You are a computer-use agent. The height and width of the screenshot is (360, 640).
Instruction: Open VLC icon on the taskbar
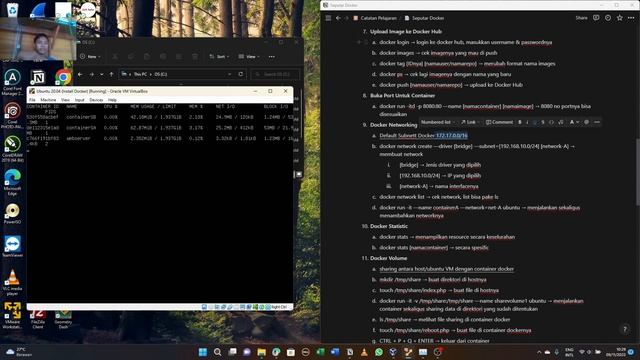364,352
